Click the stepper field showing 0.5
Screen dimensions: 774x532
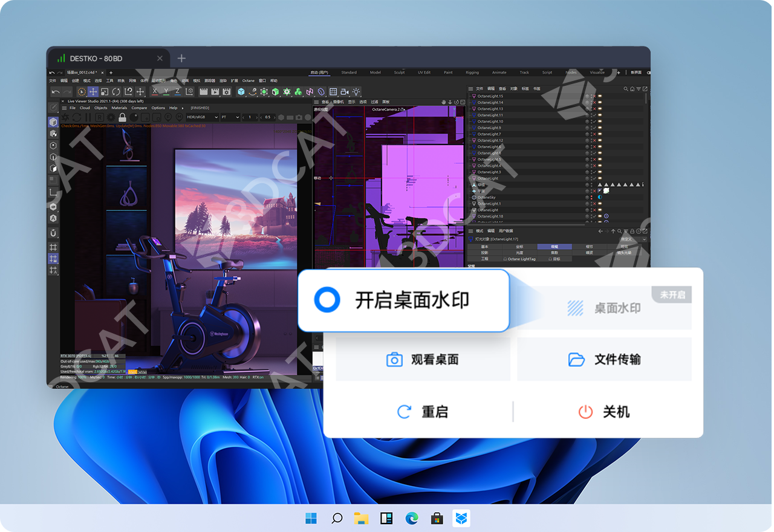point(268,117)
